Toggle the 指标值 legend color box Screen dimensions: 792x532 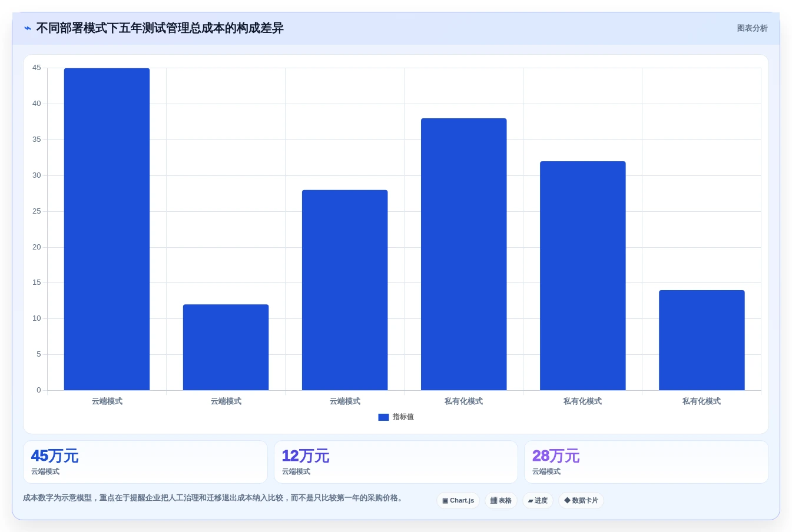(383, 417)
